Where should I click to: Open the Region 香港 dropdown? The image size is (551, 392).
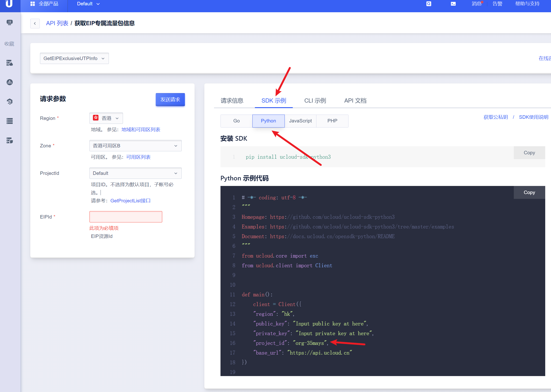pos(106,118)
